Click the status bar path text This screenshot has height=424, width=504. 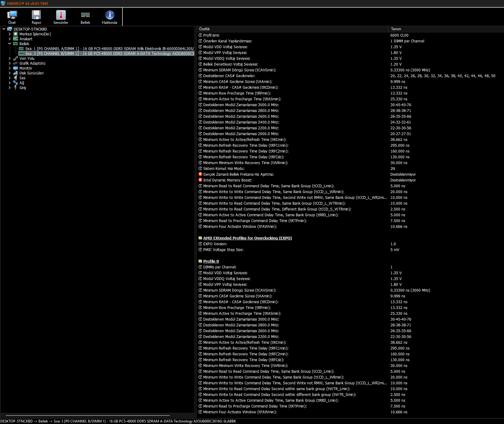pos(118,421)
